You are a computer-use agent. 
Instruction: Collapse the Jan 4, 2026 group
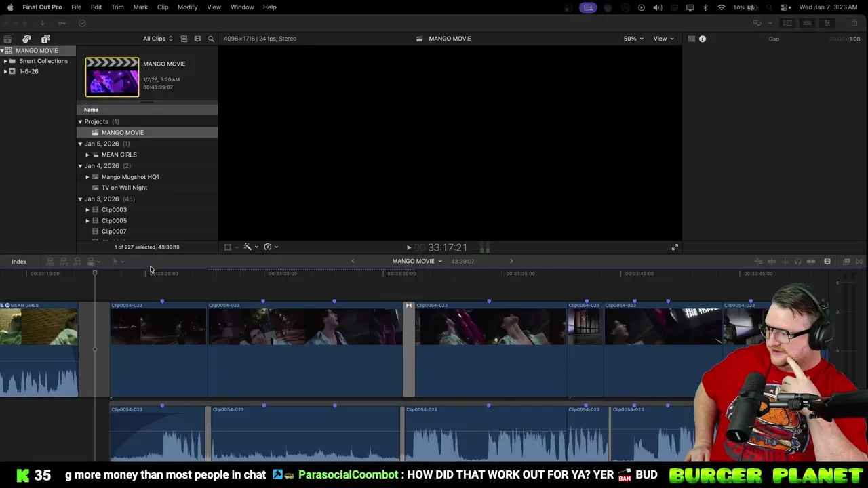(x=80, y=166)
